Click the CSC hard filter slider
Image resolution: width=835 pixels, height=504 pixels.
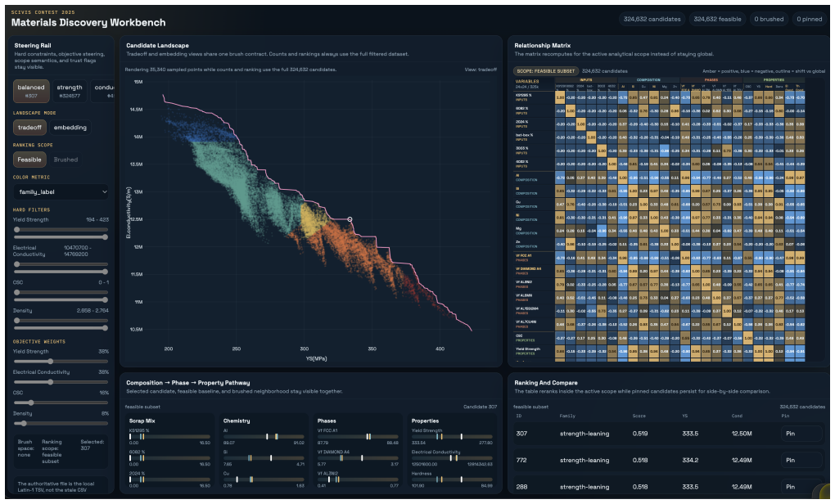61,296
